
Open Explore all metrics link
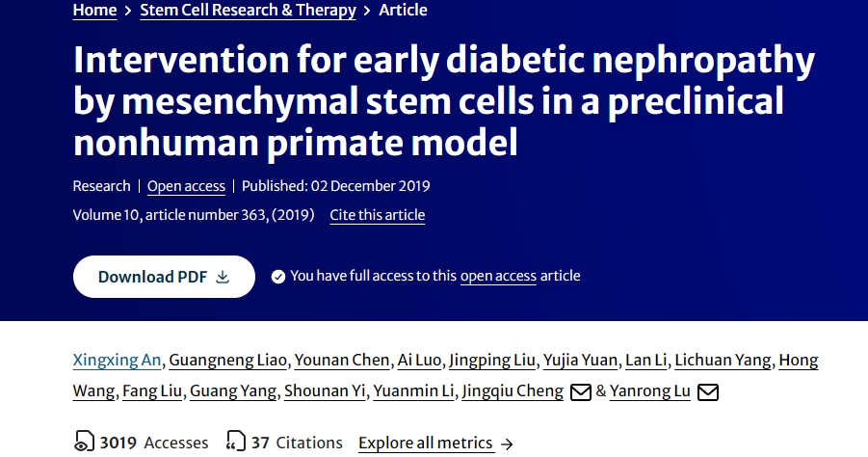(425, 443)
